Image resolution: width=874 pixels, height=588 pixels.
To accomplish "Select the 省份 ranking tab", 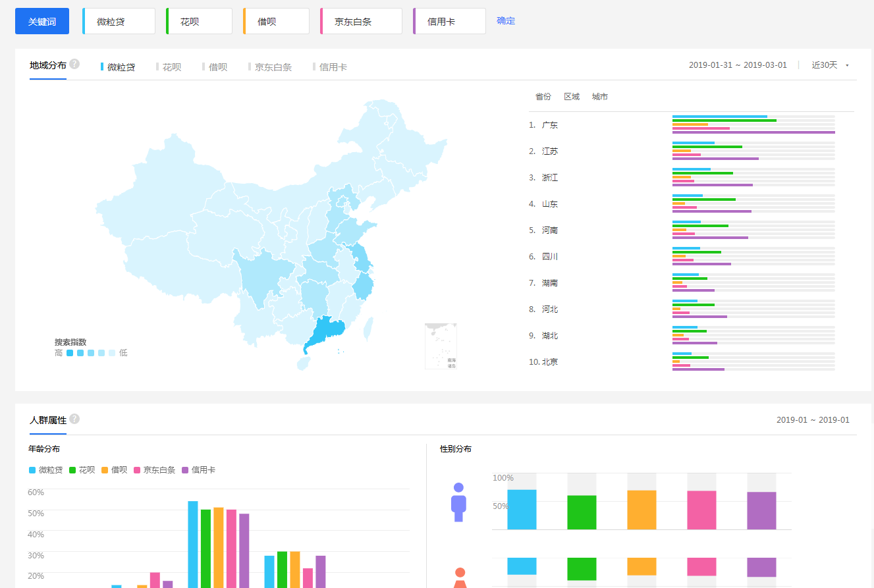I will [x=543, y=97].
